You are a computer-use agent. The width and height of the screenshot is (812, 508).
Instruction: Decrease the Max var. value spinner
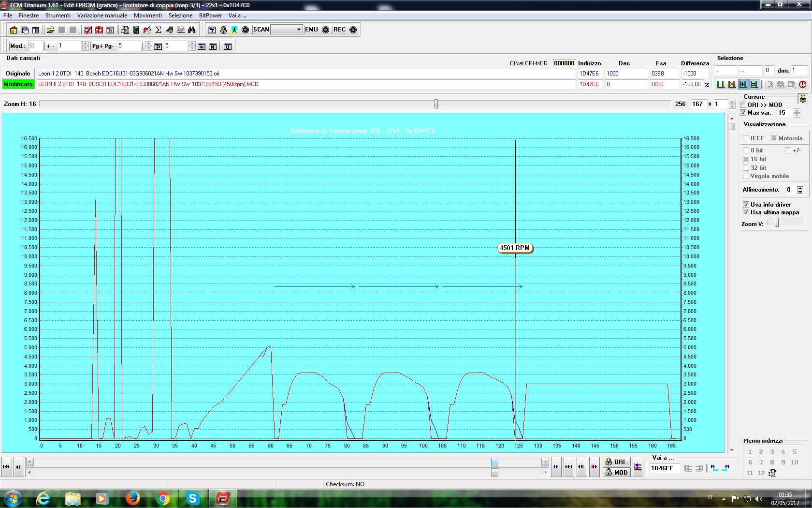point(797,115)
